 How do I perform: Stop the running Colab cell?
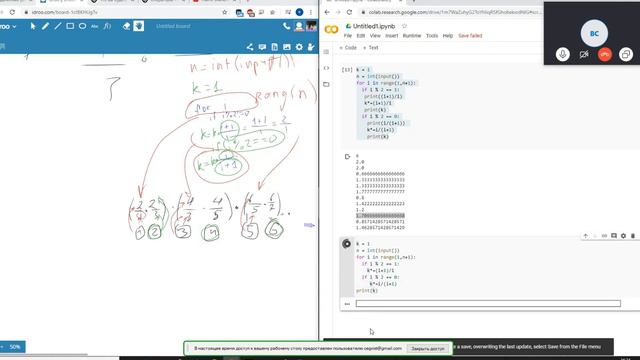[x=347, y=244]
